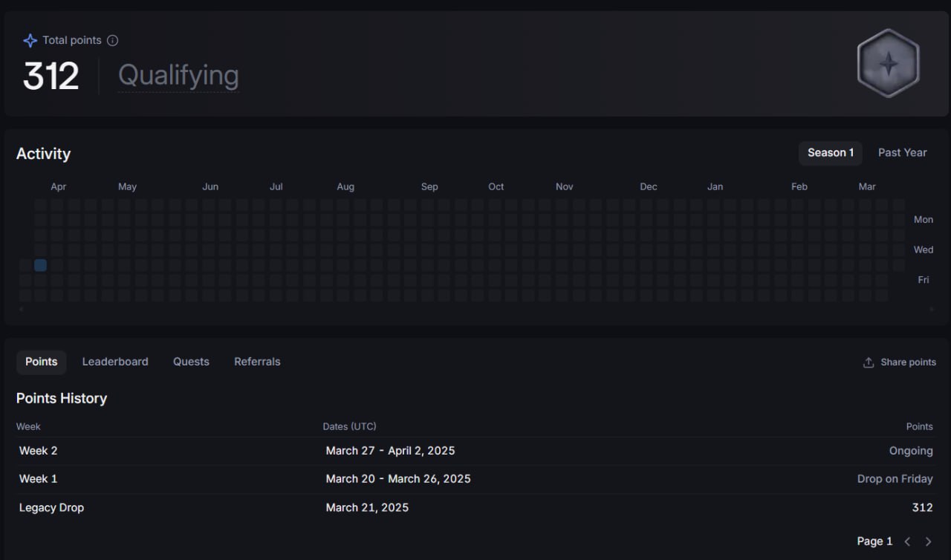Go to previous page arrow
The image size is (951, 560).
click(x=907, y=541)
